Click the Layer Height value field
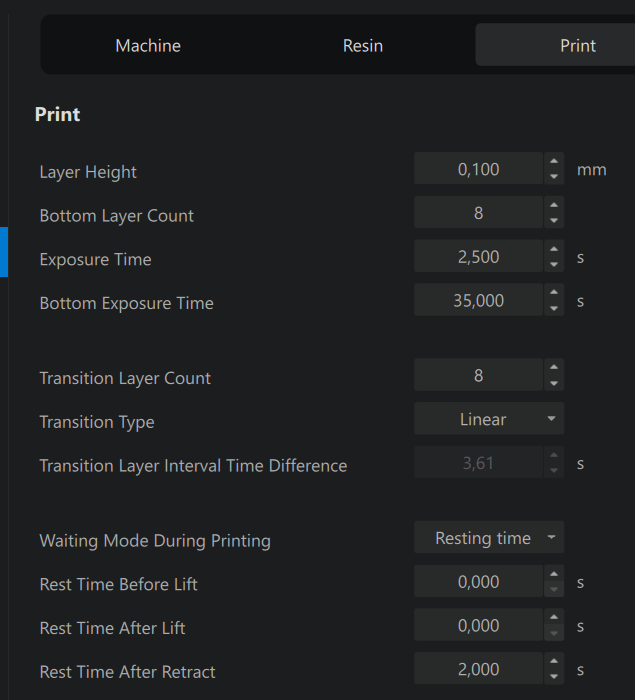This screenshot has width=635, height=700. [478, 169]
